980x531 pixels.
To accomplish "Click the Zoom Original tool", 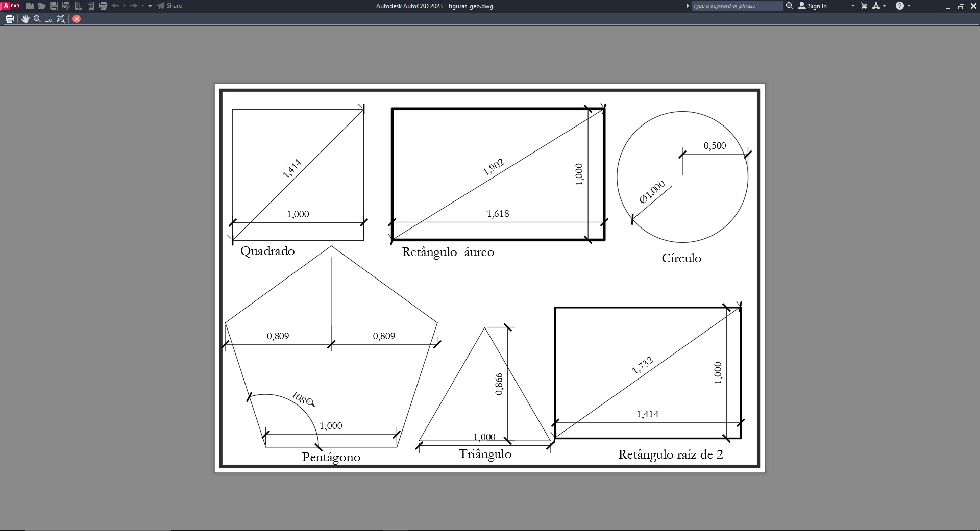I will click(x=61, y=19).
